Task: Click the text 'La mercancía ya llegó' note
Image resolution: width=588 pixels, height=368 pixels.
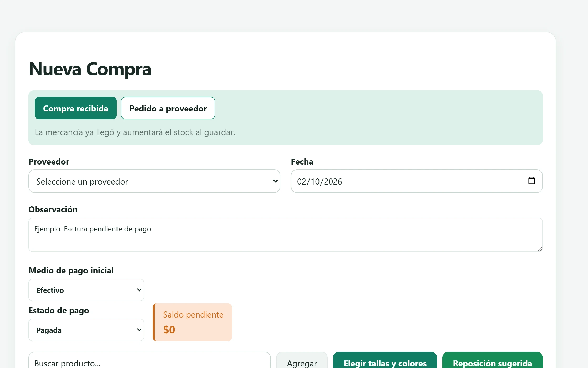Action: pyautogui.click(x=135, y=132)
